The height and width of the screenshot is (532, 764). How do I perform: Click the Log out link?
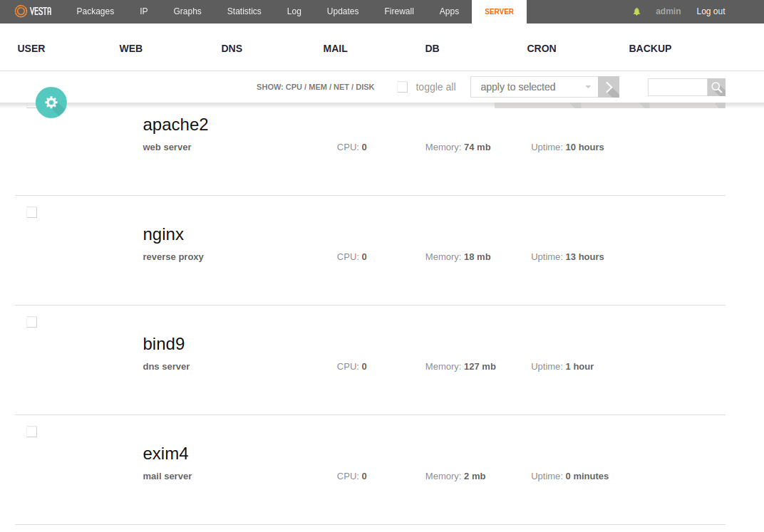(x=711, y=11)
